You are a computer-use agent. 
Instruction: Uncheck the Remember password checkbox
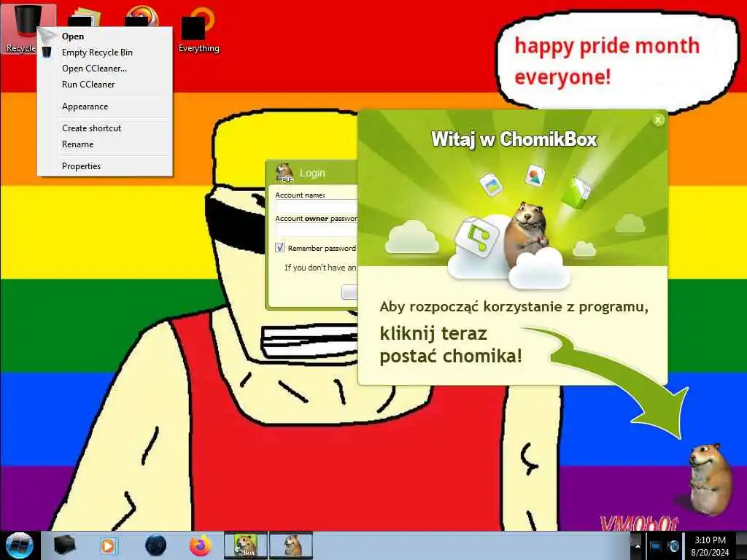click(279, 248)
